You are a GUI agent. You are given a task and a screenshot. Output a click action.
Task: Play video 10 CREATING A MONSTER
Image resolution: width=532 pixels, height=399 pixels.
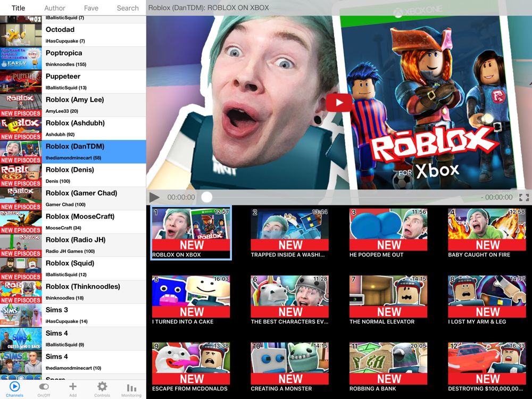290,363
